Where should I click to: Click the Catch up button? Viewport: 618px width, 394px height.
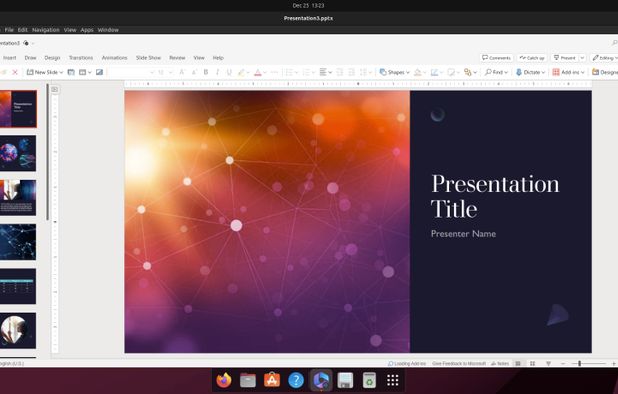[532, 58]
